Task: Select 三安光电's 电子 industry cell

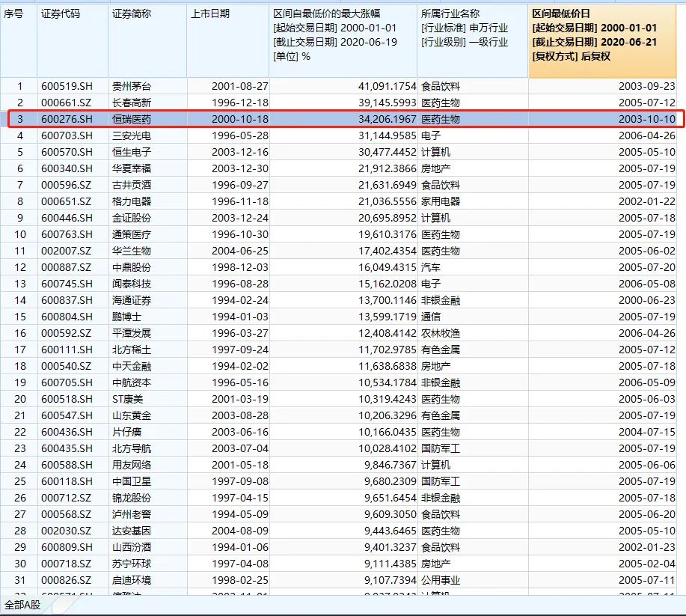Action: pyautogui.click(x=431, y=135)
